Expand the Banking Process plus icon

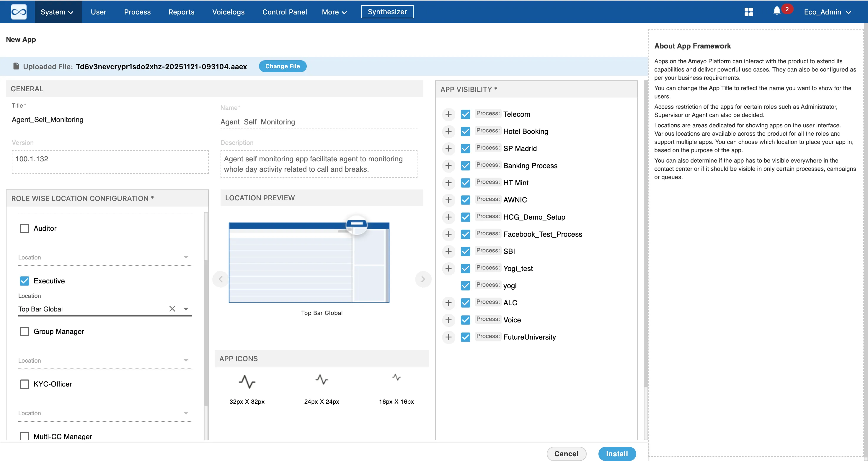coord(448,166)
